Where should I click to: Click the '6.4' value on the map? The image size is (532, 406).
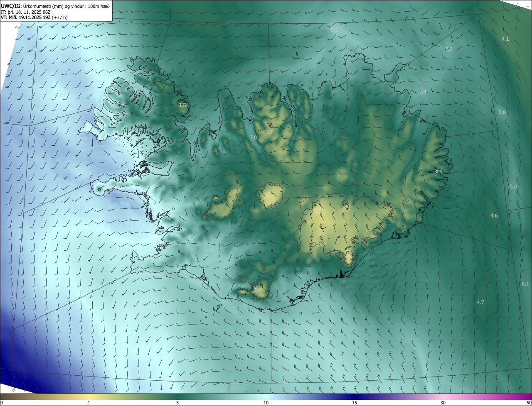pos(439,171)
